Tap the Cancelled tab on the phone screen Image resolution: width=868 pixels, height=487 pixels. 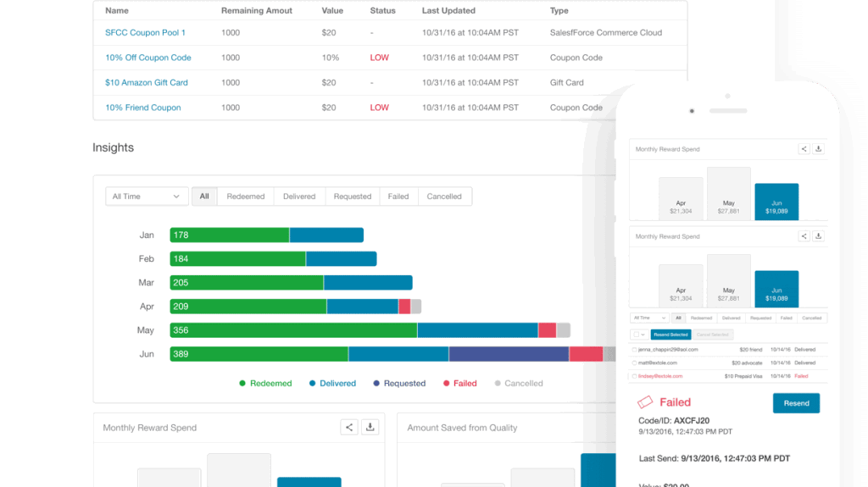(x=811, y=318)
